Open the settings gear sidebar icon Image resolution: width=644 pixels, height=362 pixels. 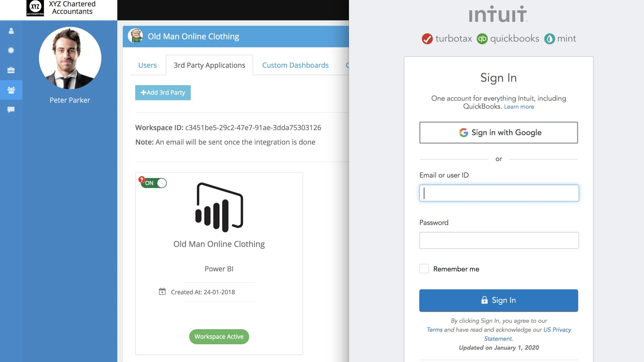pos(11,50)
